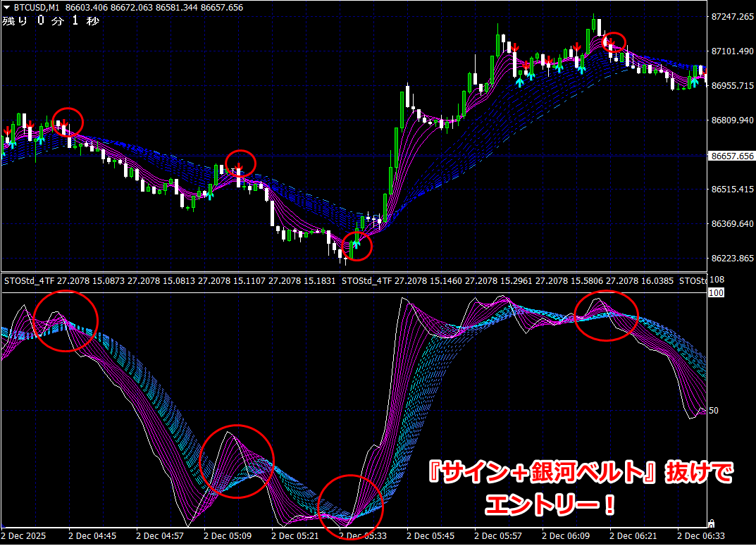Viewport: 756px width, 546px height.
Task: Click the red-circled sell signal near top right
Action: (612, 44)
